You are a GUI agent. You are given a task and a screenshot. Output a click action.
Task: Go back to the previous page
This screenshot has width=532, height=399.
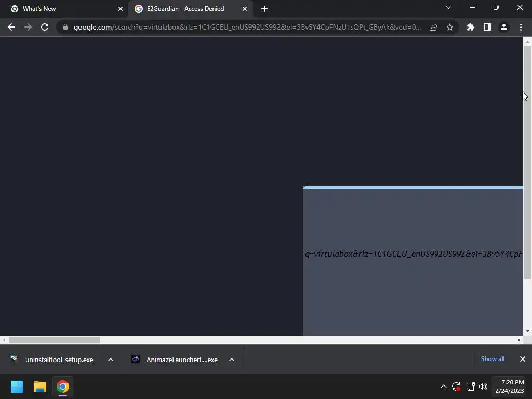pyautogui.click(x=11, y=27)
